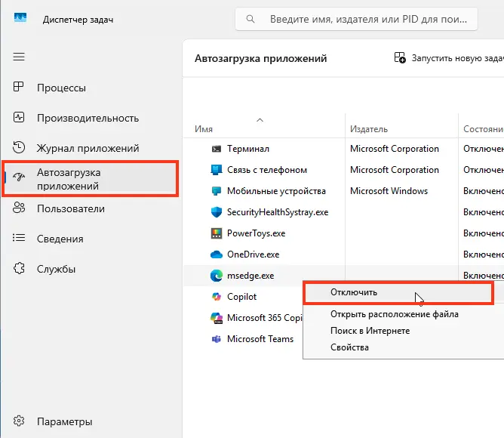
Task: Click the Сведения list icon
Action: coord(19,238)
